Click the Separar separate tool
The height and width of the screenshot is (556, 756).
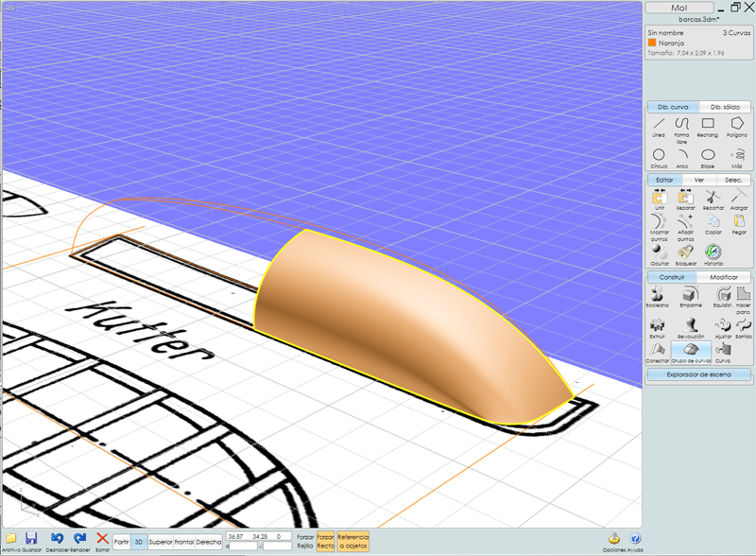pos(685,200)
